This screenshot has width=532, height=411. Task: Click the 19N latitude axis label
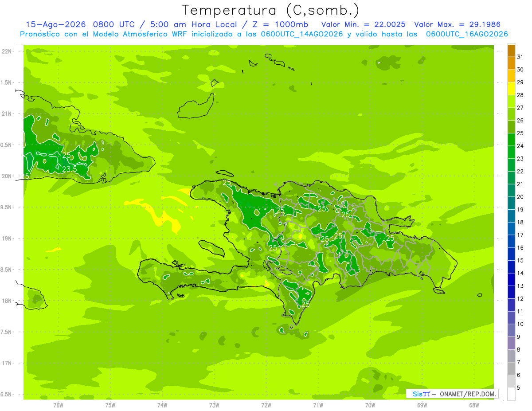pos(7,239)
